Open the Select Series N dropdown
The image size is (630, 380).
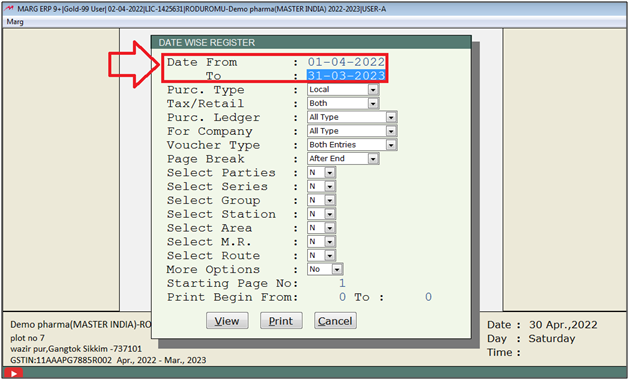(321, 186)
